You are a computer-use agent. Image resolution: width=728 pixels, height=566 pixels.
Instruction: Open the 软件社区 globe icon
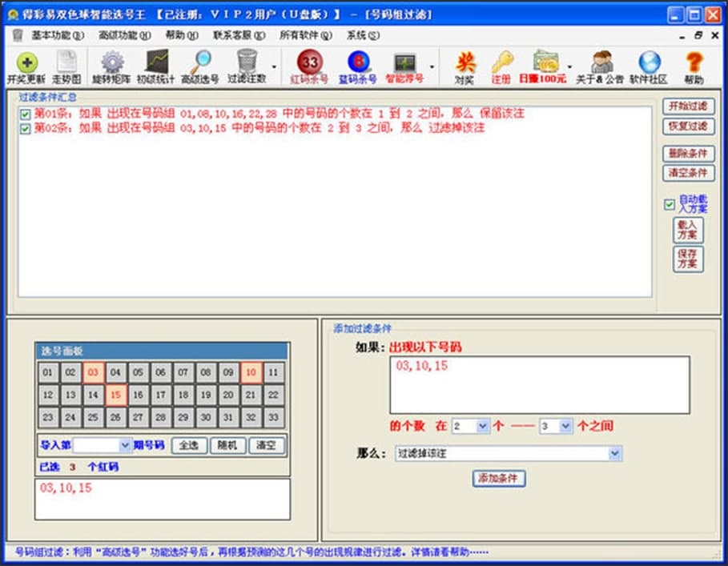[x=649, y=63]
